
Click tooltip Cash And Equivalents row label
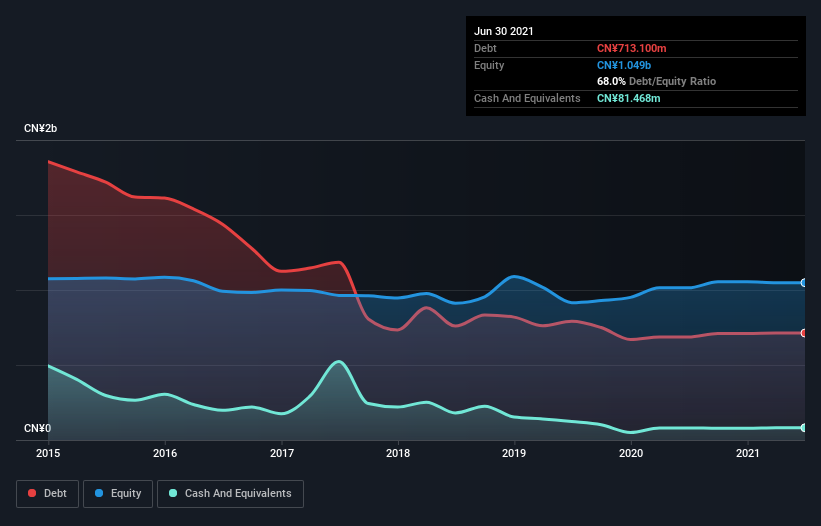(527, 98)
